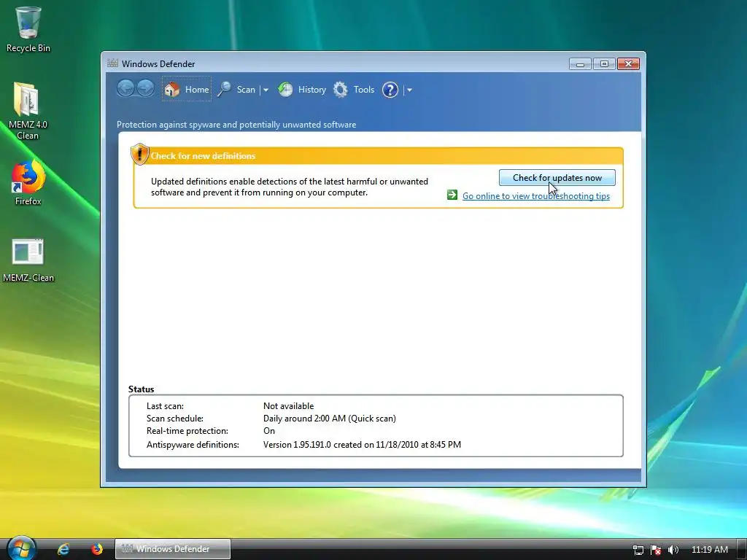Click the Check for new definitions heading
Viewport: 747px width, 560px height.
pyautogui.click(x=203, y=156)
